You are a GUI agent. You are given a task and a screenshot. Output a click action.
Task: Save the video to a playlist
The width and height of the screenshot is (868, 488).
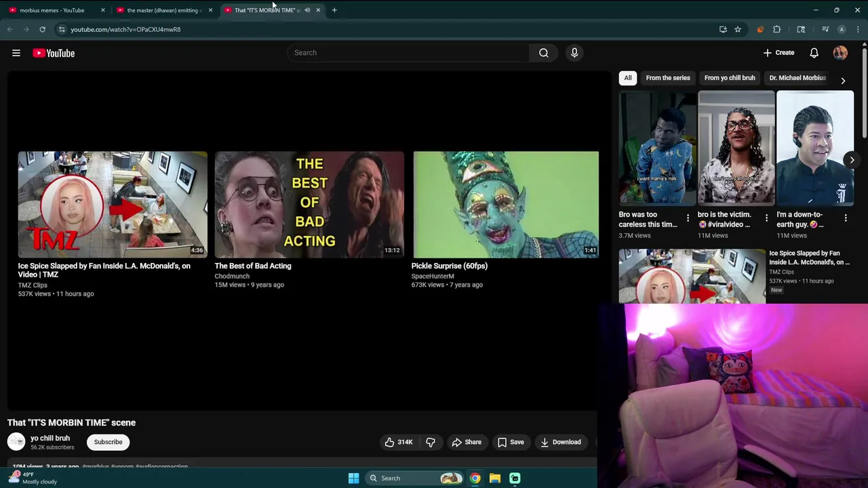point(511,442)
